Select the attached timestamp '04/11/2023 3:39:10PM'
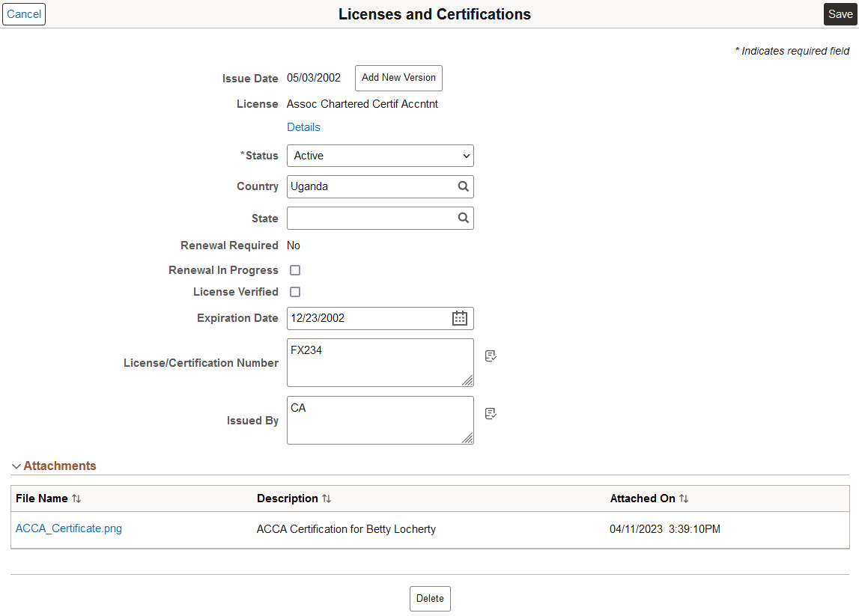The image size is (859, 616). coord(665,529)
